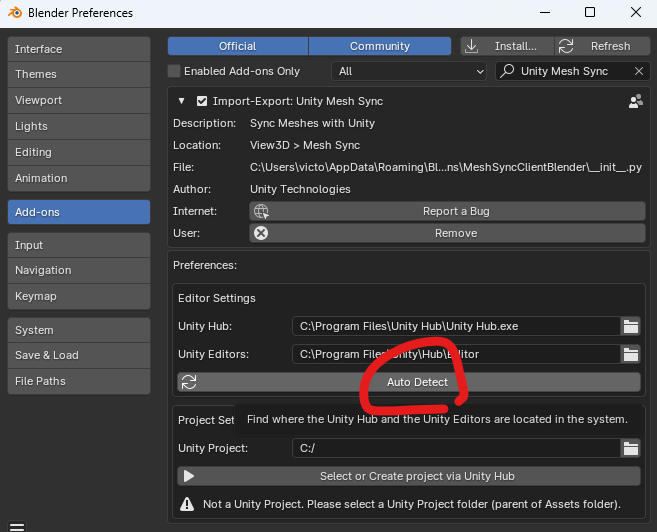The image size is (657, 532).
Task: Browse for the Unity Hub executable folder icon
Action: tap(631, 326)
